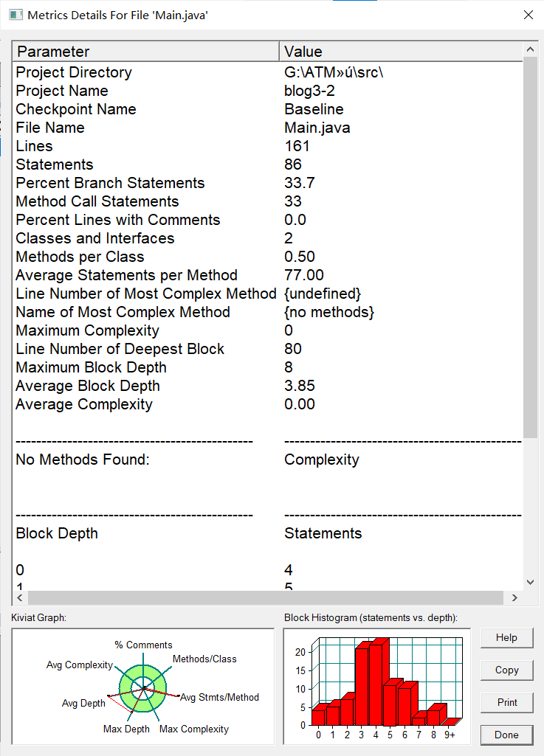Screen dimensions: 544x756
Task: Click the vertical scrollbar down arrow
Action: click(530, 582)
